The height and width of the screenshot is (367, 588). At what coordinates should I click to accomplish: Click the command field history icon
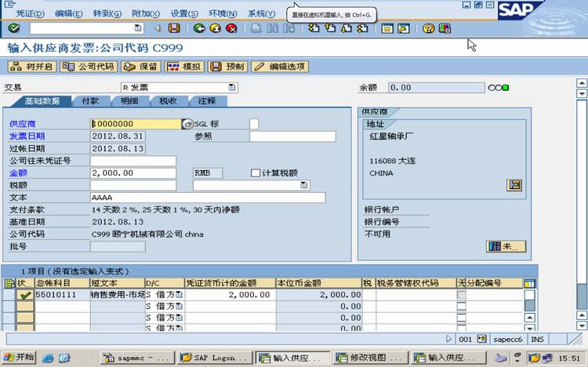click(x=138, y=28)
